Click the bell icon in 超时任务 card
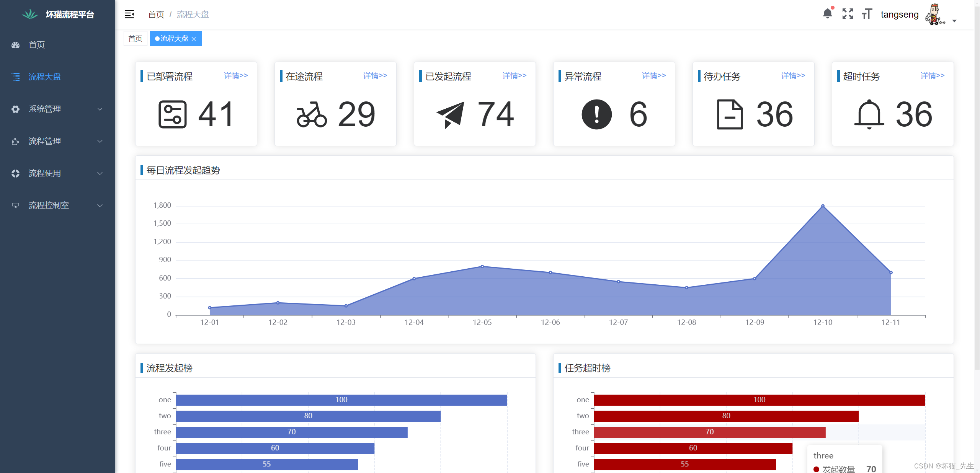 coord(869,114)
